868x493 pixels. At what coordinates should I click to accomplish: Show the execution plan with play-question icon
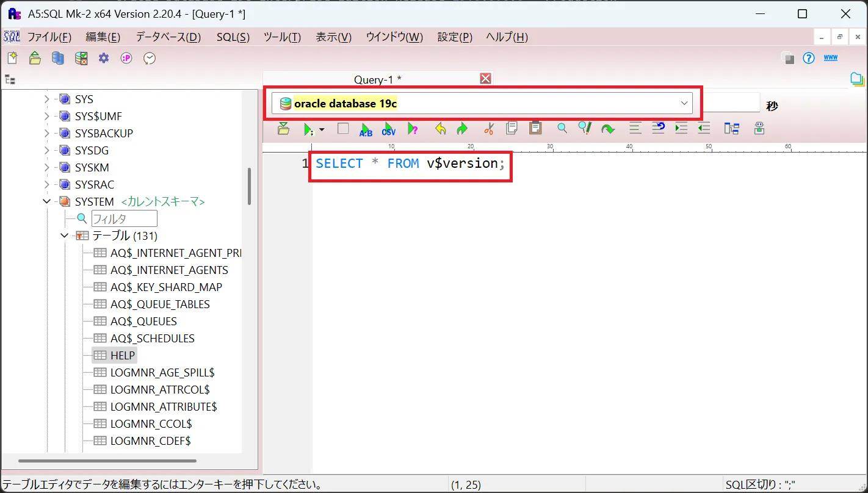click(413, 129)
